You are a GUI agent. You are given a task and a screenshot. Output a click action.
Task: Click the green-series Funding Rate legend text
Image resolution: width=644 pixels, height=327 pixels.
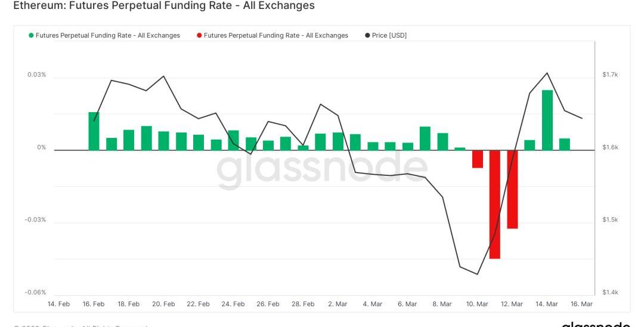coord(107,36)
